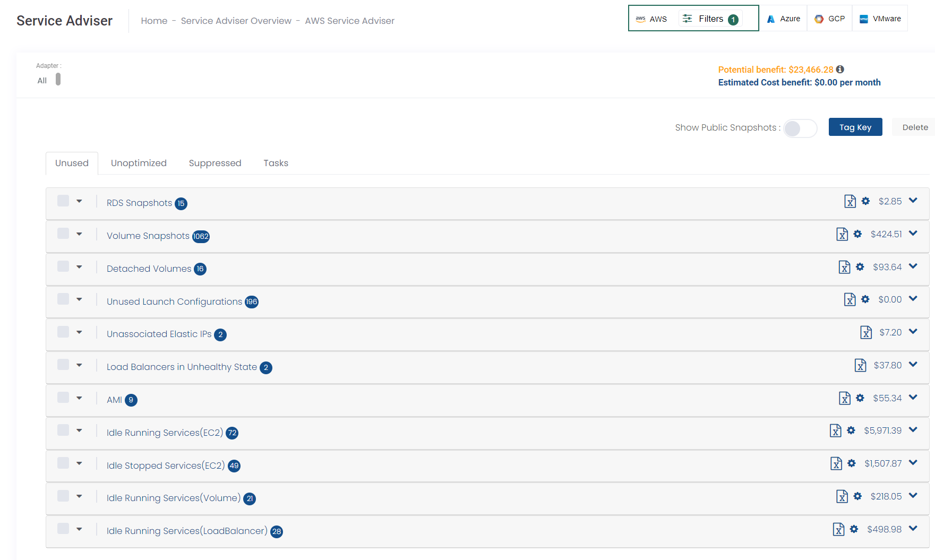The height and width of the screenshot is (560, 935).
Task: Switch to Azure cloud provider
Action: [783, 19]
